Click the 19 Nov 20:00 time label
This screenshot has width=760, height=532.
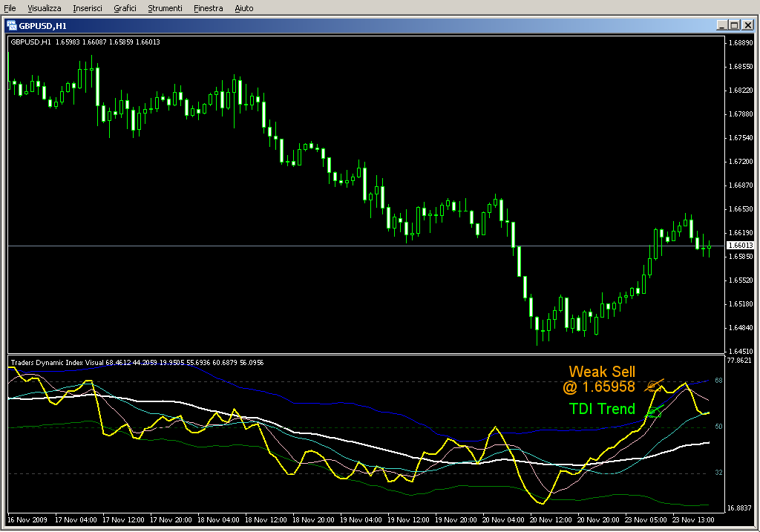456,520
